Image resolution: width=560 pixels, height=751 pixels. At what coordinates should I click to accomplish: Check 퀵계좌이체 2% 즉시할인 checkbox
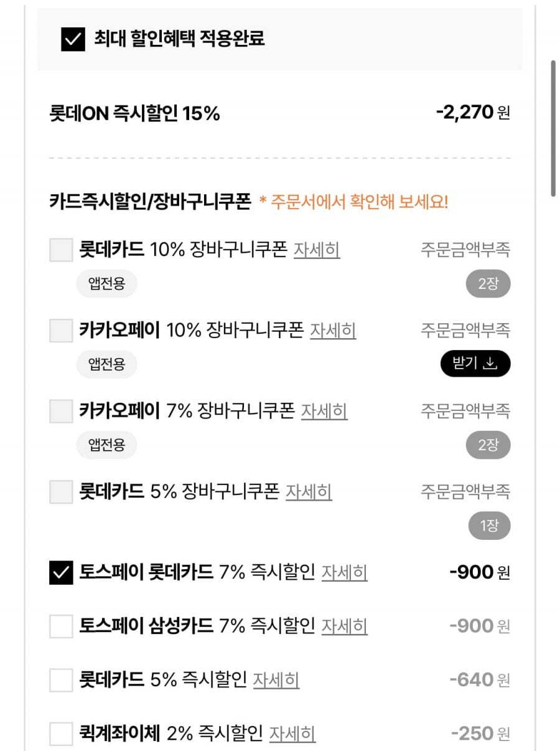tap(61, 734)
